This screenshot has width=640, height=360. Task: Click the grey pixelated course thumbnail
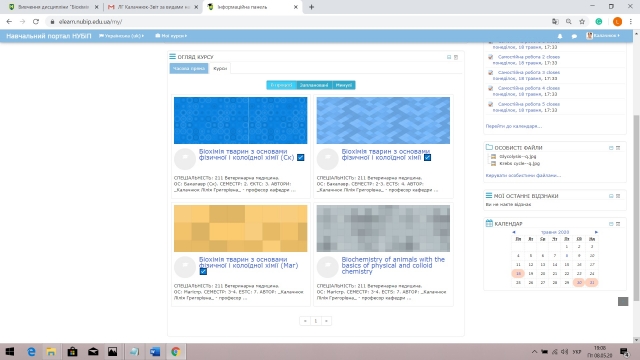pos(383,228)
